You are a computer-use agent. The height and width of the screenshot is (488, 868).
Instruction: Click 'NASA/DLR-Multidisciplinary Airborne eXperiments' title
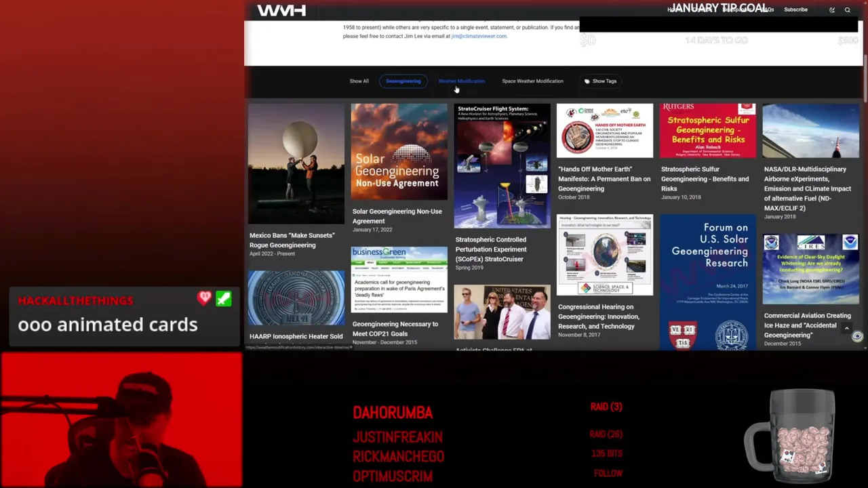pos(808,188)
